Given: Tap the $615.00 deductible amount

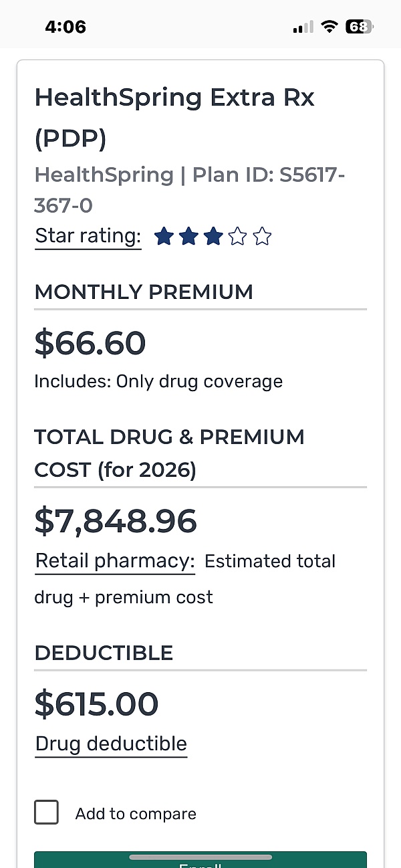Looking at the screenshot, I should (x=96, y=703).
